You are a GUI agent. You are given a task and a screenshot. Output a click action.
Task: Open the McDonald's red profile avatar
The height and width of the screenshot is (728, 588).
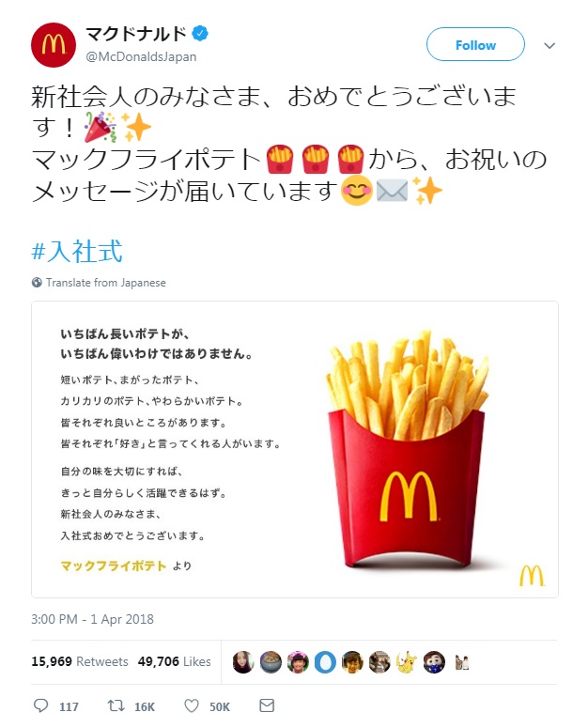(54, 45)
